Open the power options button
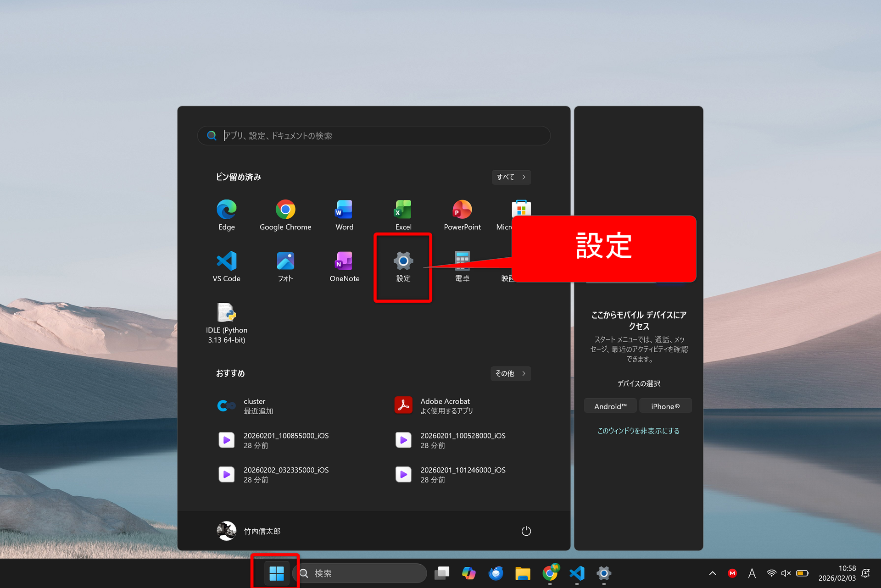 pyautogui.click(x=526, y=531)
